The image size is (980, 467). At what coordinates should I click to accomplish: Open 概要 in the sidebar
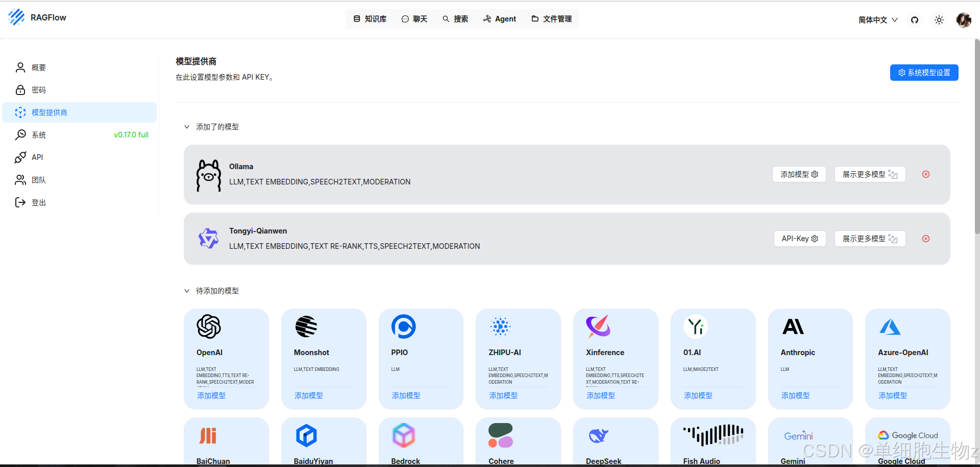79,67
